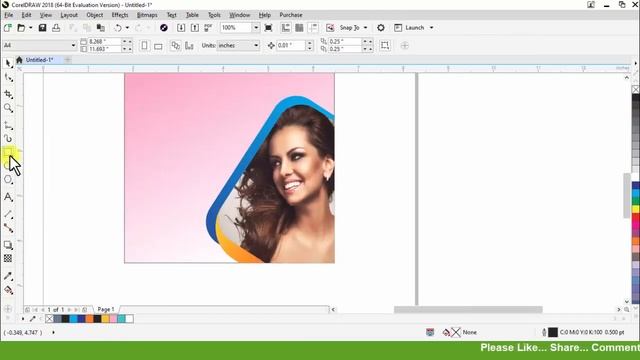
Task: Switch to the Untitled-1 document tab
Action: tap(40, 60)
